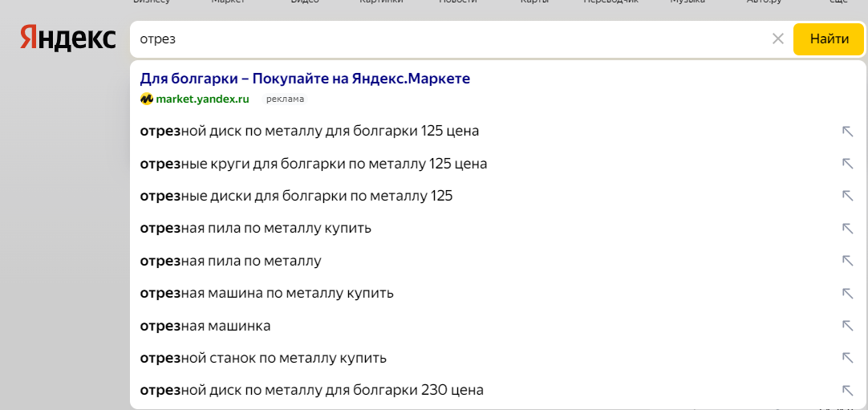Insert arrow next to "отрезная пила по металлу купить"
868x410 pixels.
pos(847,228)
